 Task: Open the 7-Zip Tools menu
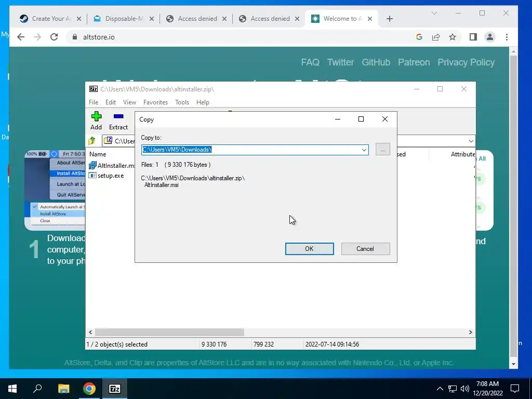pyautogui.click(x=182, y=102)
